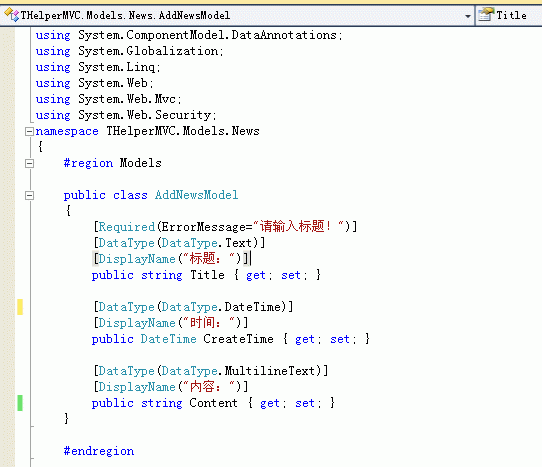Click the yellow change marker in margin

20,307
